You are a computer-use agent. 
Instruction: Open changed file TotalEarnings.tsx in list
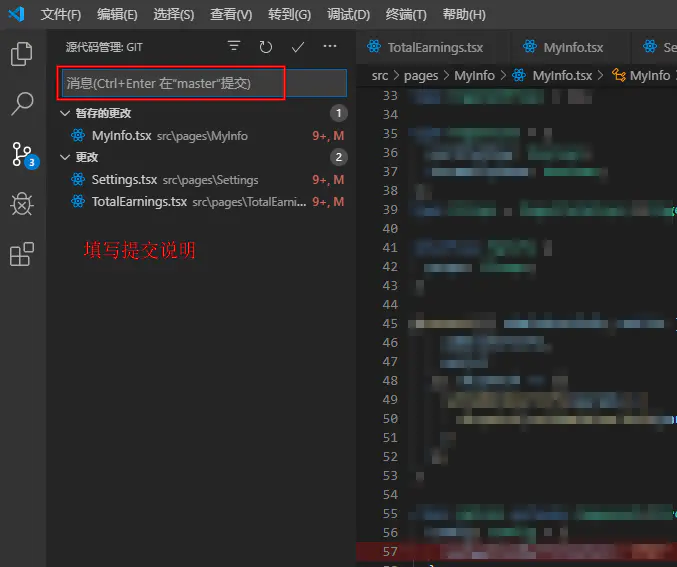point(201,201)
